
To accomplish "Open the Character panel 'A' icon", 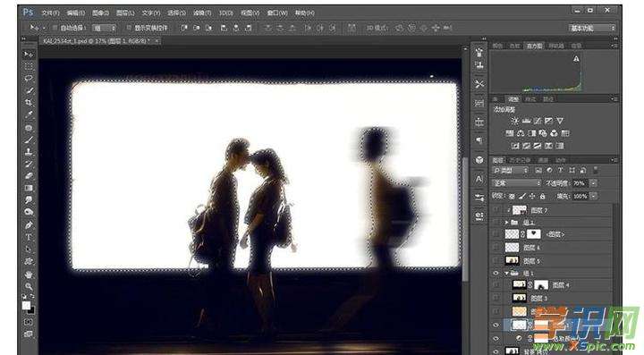I will pyautogui.click(x=479, y=179).
